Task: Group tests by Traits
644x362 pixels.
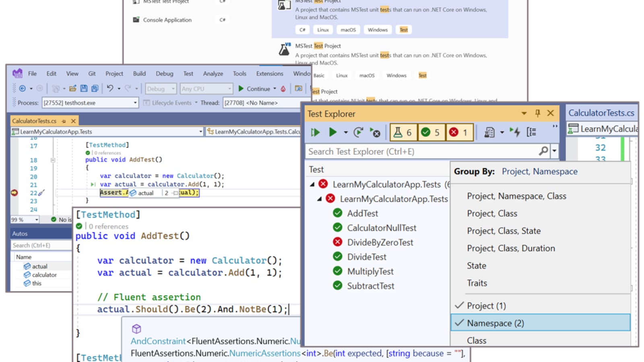Action: (477, 283)
